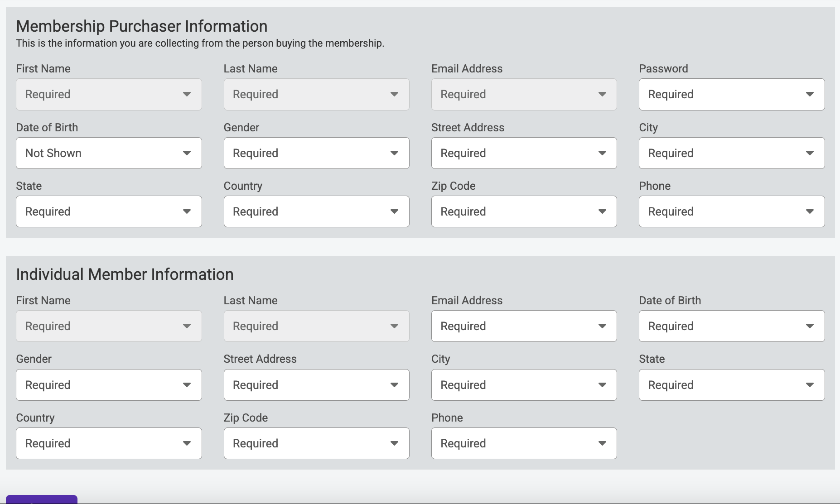The height and width of the screenshot is (504, 840).
Task: Open Purchaser City requirement dropdown
Action: point(732,153)
